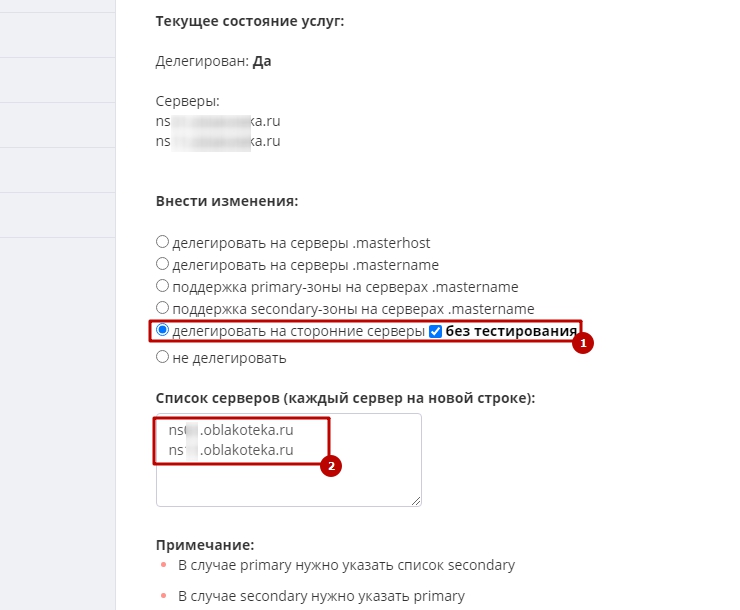
Task: Toggle the без тестирования checkbox
Action: point(435,332)
